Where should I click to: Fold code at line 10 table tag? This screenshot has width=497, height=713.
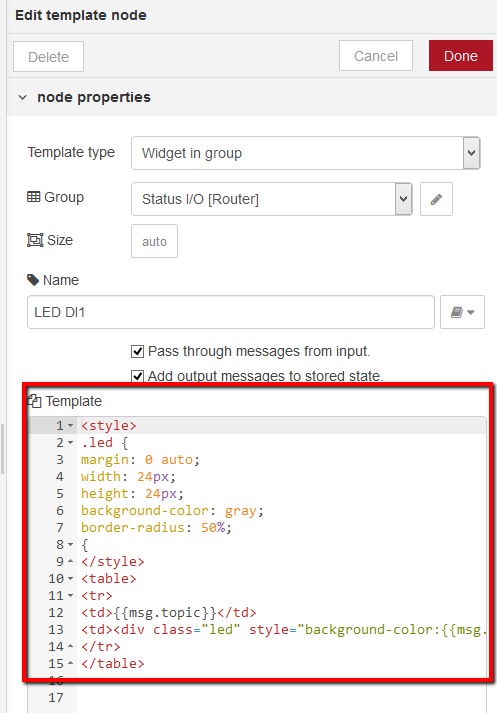[70, 579]
